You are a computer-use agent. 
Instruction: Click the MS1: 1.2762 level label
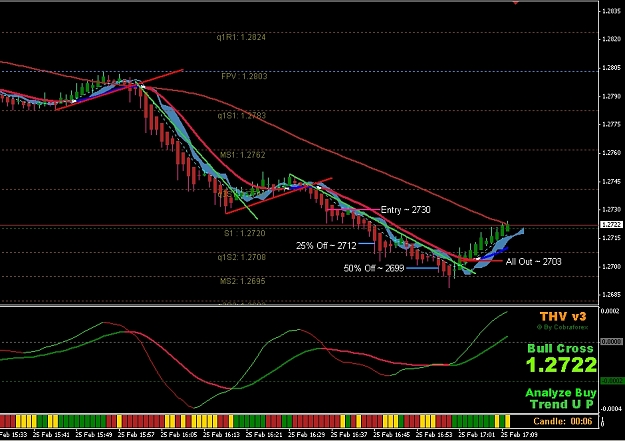tap(242, 155)
